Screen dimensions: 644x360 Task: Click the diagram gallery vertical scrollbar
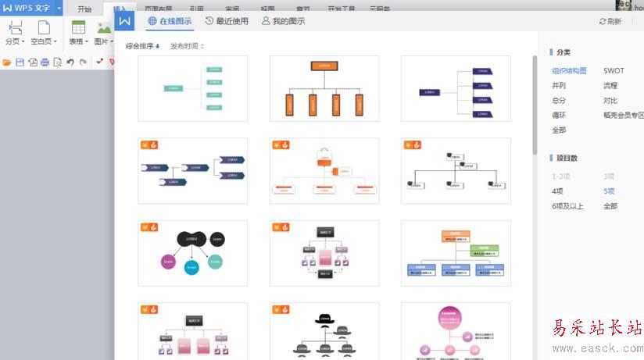coord(535,105)
